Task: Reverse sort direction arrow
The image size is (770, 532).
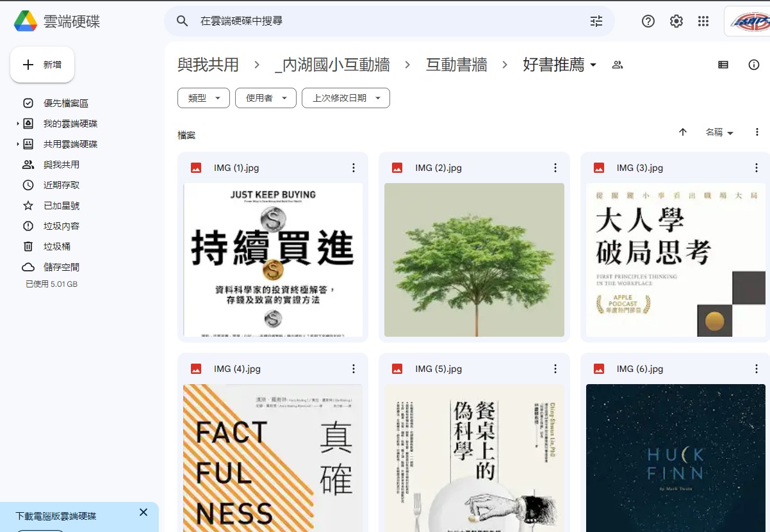Action: pos(683,132)
